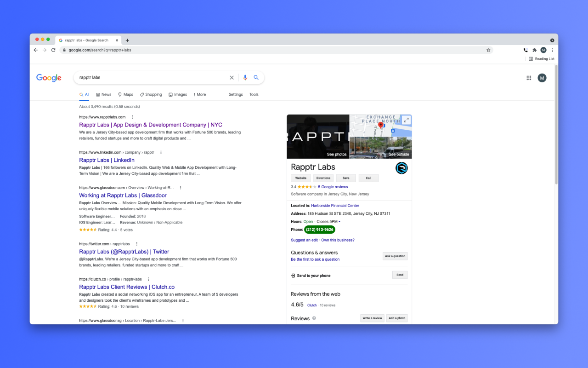Screen dimensions: 588x368
Task: Open options for the LinkedIn result
Action: click(161, 152)
